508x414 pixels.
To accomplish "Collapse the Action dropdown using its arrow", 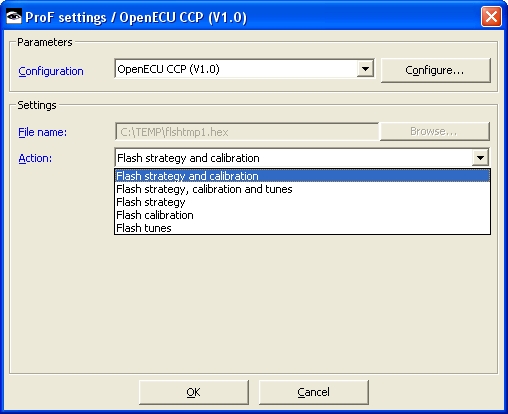I will point(480,158).
